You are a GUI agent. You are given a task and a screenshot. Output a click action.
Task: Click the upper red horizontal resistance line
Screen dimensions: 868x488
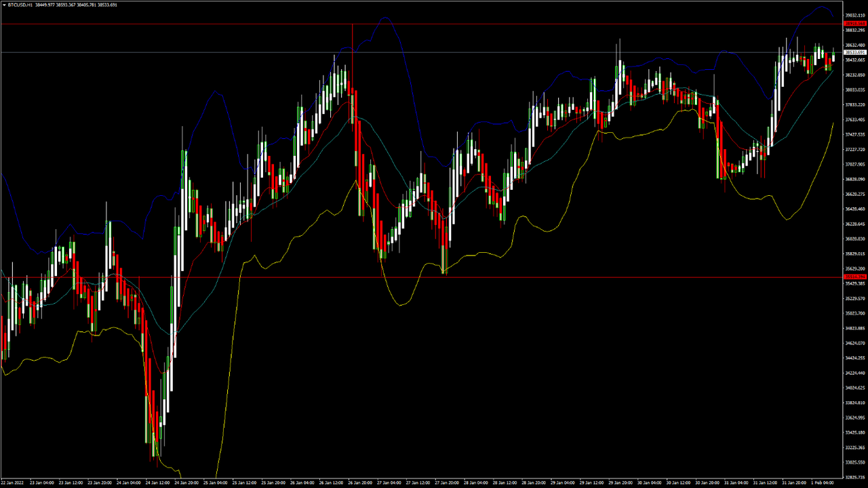pyautogui.click(x=420, y=24)
